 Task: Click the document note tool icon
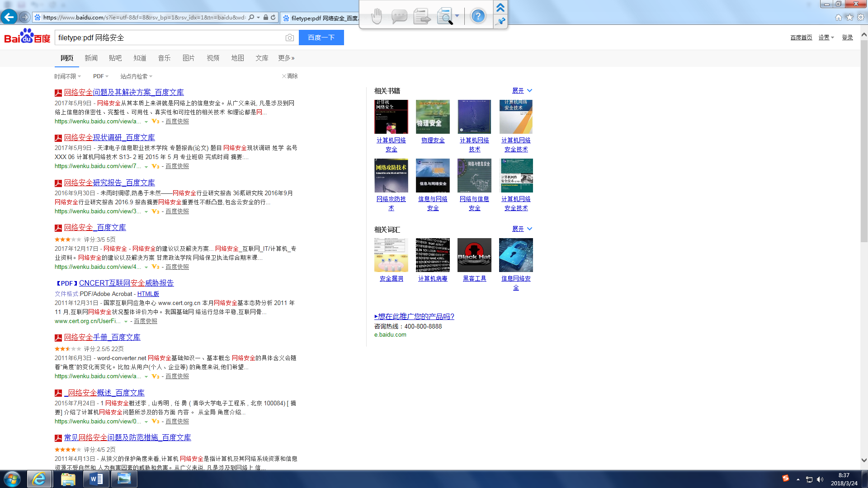(422, 17)
